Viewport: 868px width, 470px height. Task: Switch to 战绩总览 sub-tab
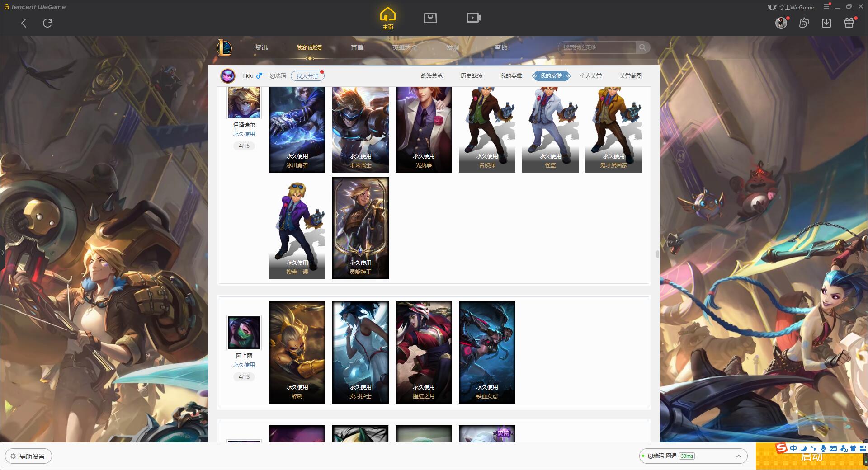tap(432, 76)
